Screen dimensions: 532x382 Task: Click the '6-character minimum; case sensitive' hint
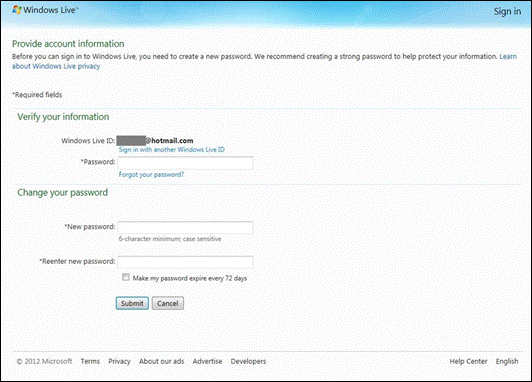[x=170, y=239]
